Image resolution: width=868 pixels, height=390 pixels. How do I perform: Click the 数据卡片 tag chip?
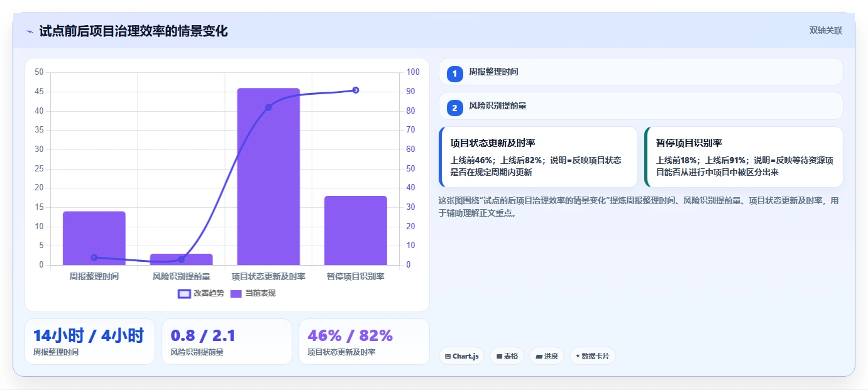(x=592, y=356)
